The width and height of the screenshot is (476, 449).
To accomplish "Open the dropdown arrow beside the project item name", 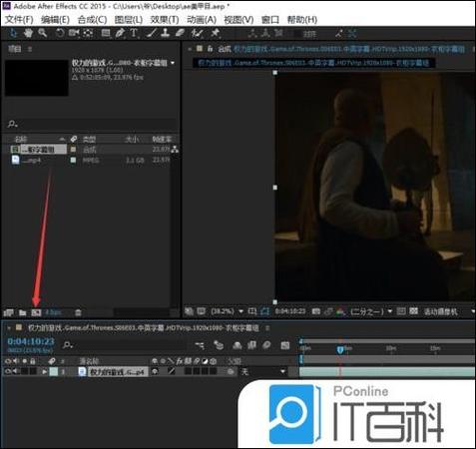I will [173, 63].
